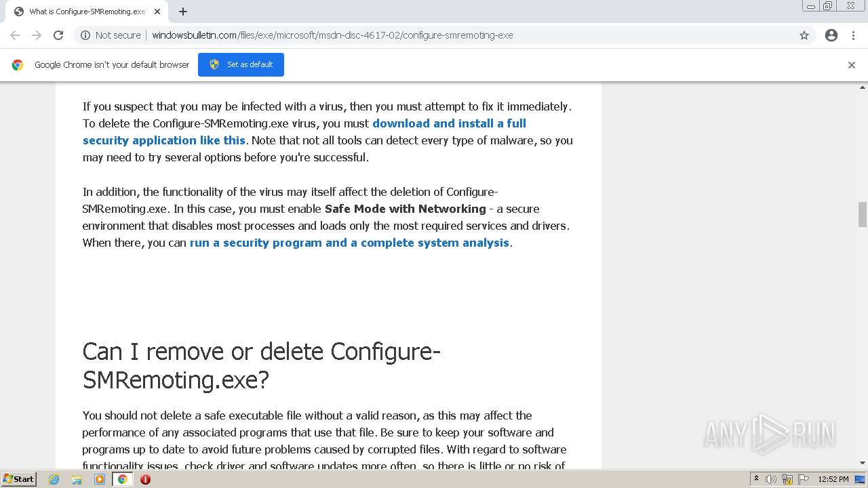Open the volume speaker tray icon
Viewport: 868px width, 488px height.
(x=771, y=479)
